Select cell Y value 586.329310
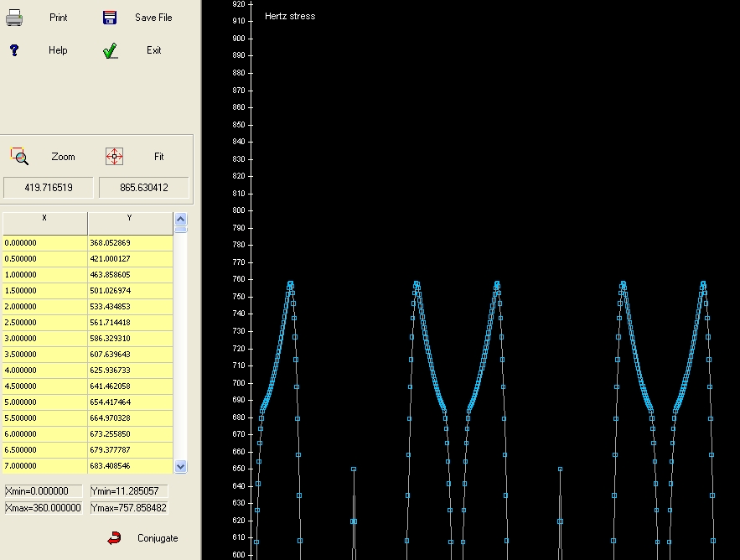The image size is (740, 560). pos(130,339)
